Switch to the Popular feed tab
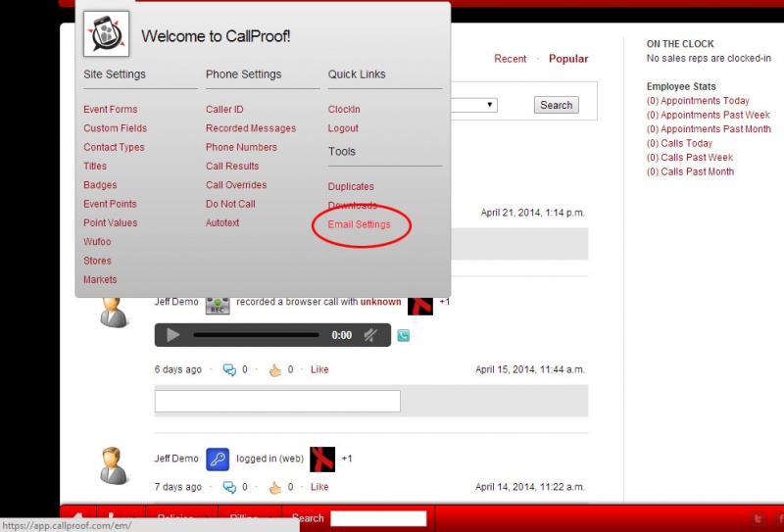This screenshot has width=784, height=532. [x=568, y=59]
